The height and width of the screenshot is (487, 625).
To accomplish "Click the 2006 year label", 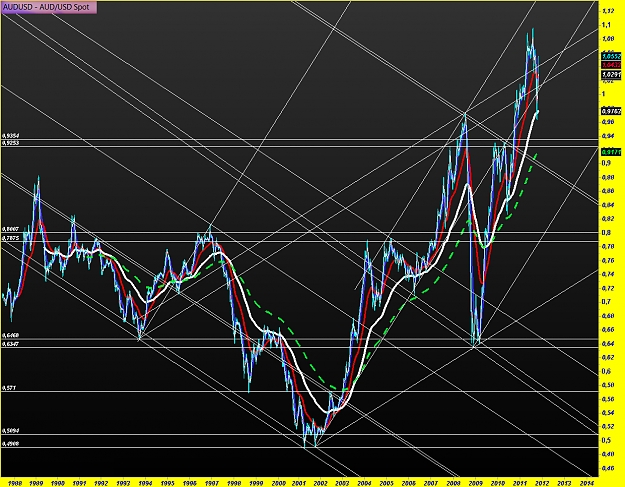I will pyautogui.click(x=409, y=483).
